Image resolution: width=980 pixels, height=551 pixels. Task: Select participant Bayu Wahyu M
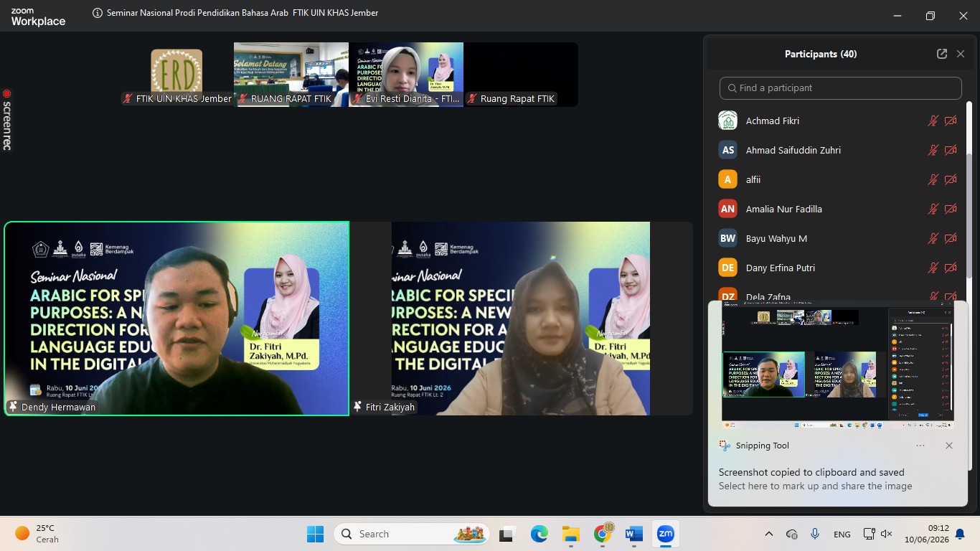pos(839,238)
